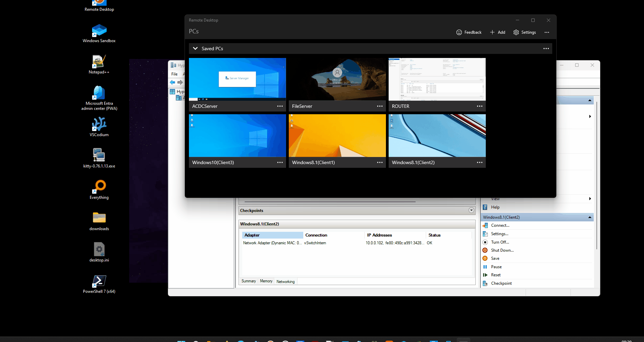
Task: Open more options for Windows10(Client3)
Action: pos(280,162)
